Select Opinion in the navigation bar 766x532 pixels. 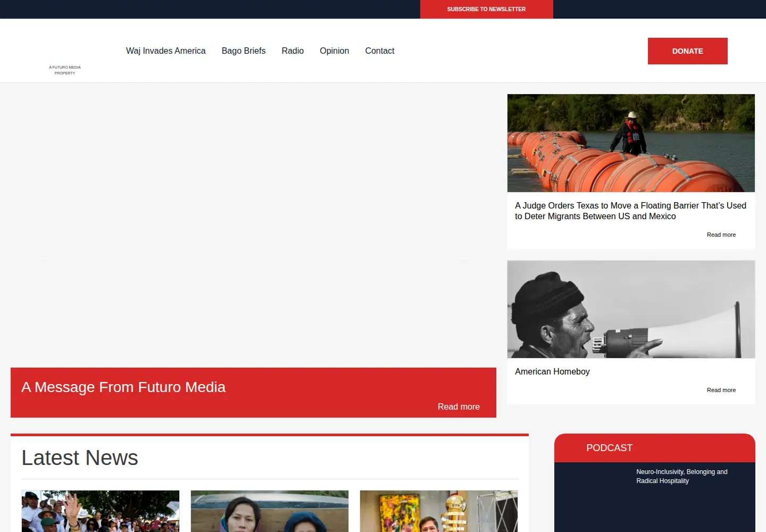335,51
